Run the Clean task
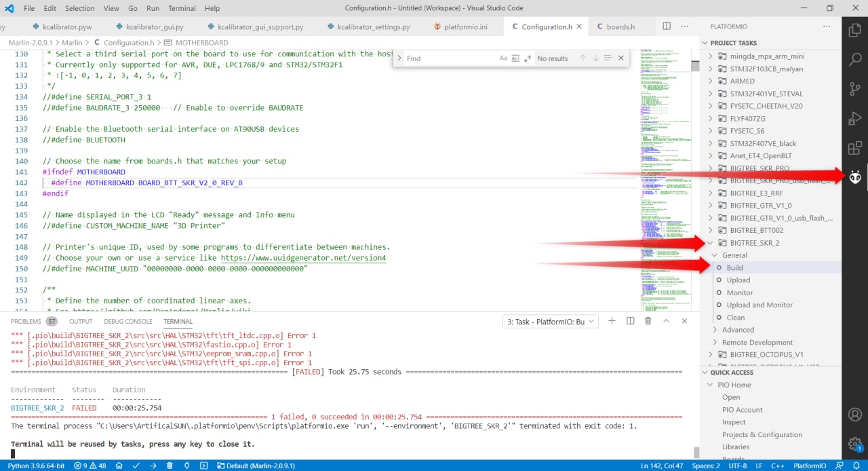The width and height of the screenshot is (868, 471). coord(736,317)
